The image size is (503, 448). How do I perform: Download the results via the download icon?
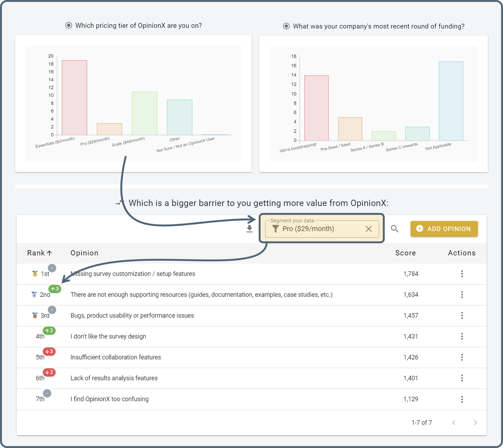(x=249, y=229)
